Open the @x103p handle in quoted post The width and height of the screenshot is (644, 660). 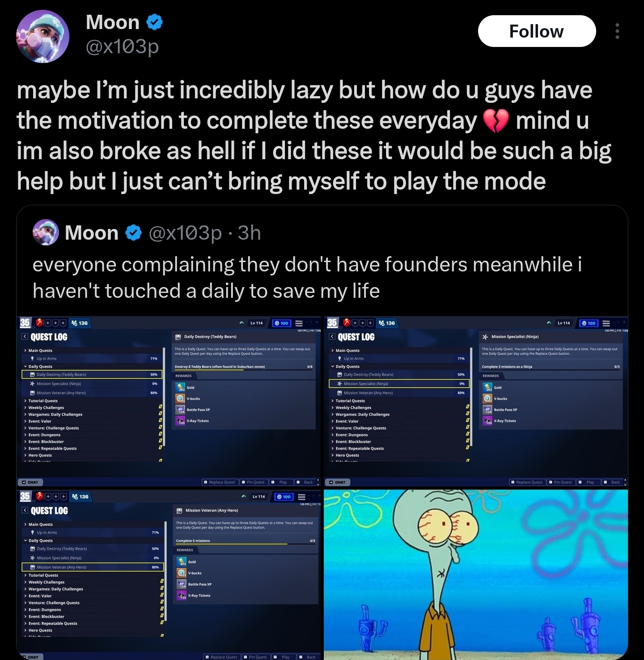pyautogui.click(x=185, y=233)
